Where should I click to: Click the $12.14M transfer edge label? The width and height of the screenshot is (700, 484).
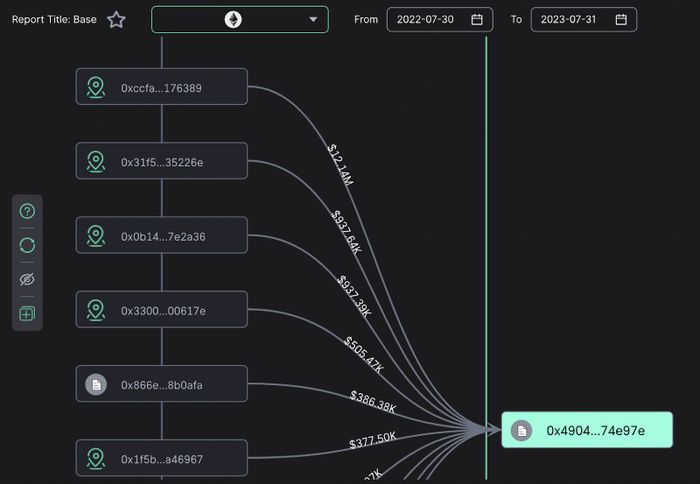tap(340, 164)
